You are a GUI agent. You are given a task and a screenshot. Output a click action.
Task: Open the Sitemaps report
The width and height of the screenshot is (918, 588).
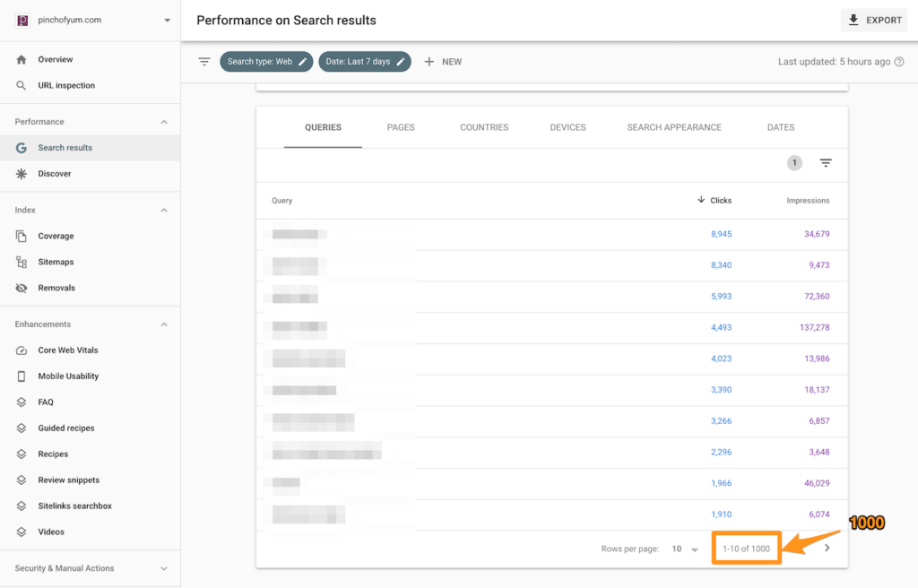[x=56, y=262]
